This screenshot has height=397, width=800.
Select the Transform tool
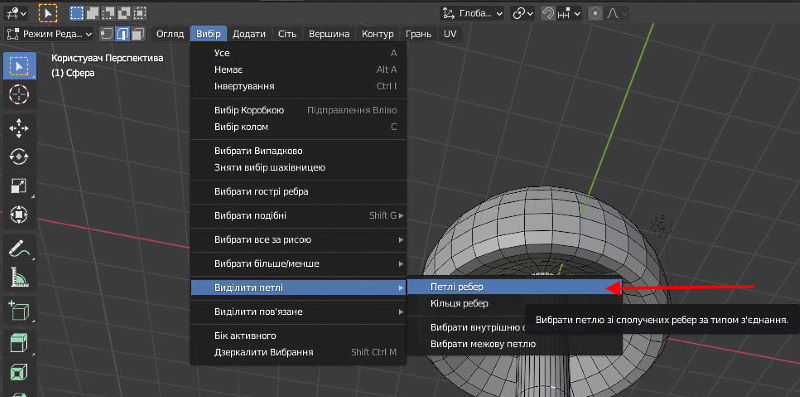tap(19, 215)
